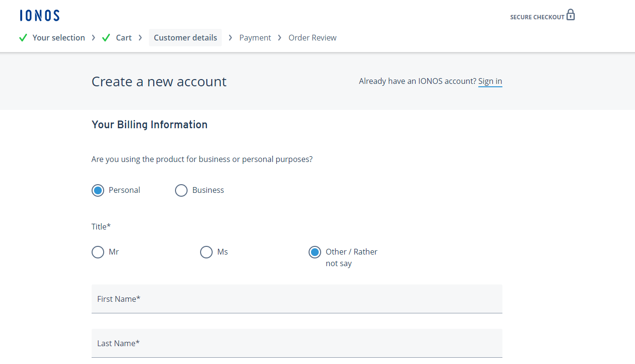Click the SECURE CHECKOUT text

coord(537,17)
